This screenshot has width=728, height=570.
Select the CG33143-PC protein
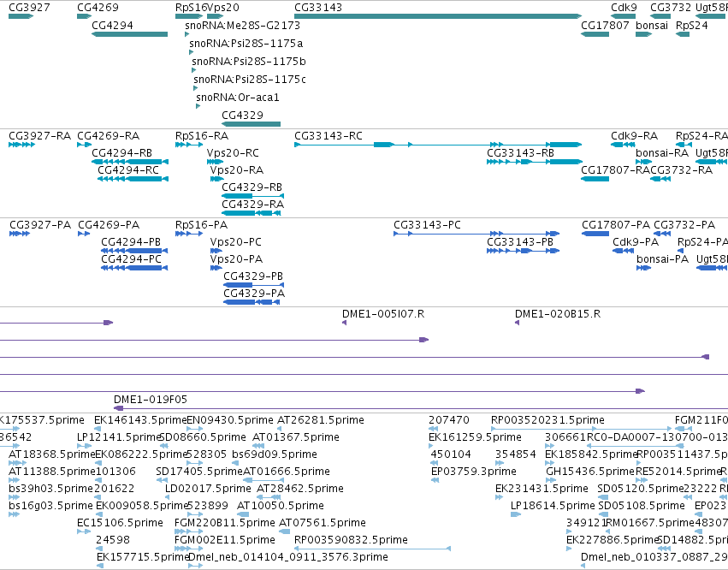[476, 234]
